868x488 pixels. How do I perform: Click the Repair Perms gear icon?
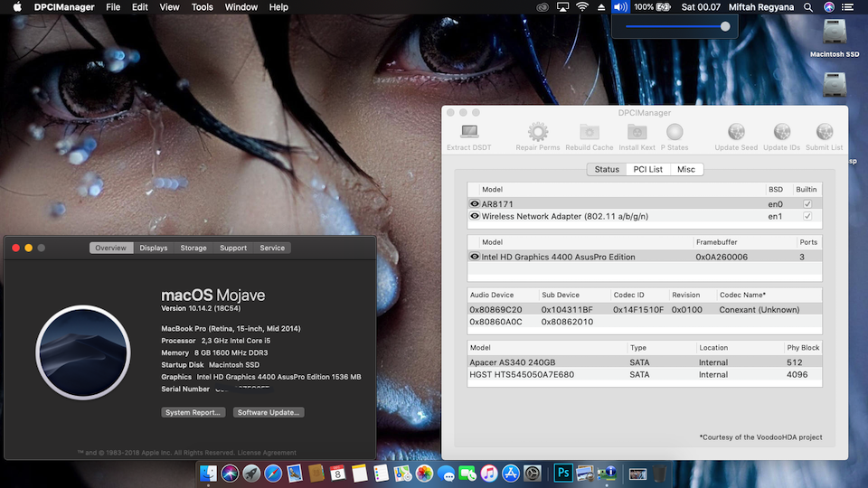[x=538, y=133]
